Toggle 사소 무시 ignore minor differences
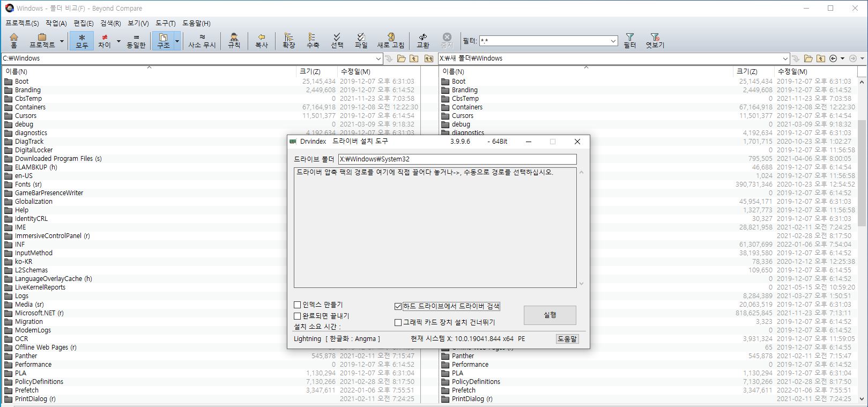Viewport: 868px width, 407px height. [202, 40]
